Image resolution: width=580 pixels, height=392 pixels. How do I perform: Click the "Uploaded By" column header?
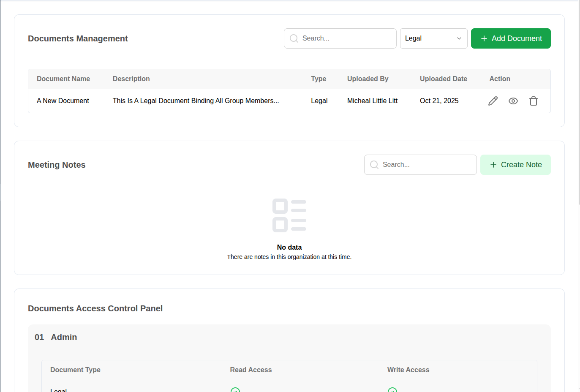pyautogui.click(x=368, y=79)
